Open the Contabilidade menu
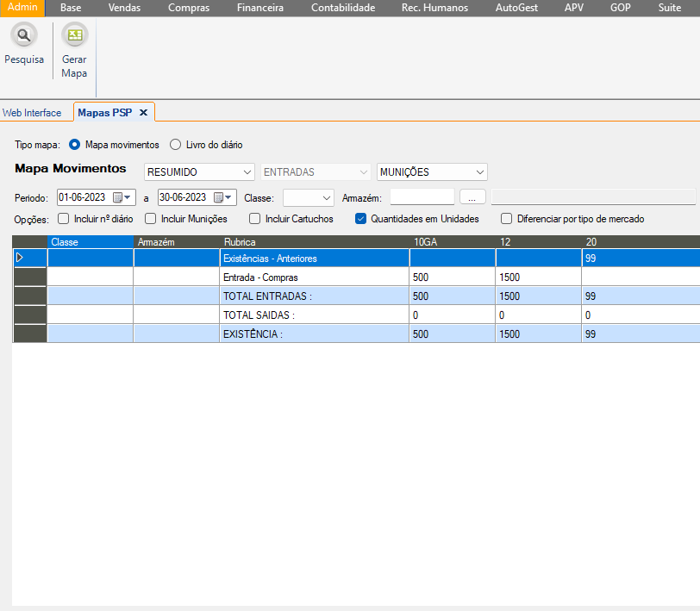 [x=342, y=8]
